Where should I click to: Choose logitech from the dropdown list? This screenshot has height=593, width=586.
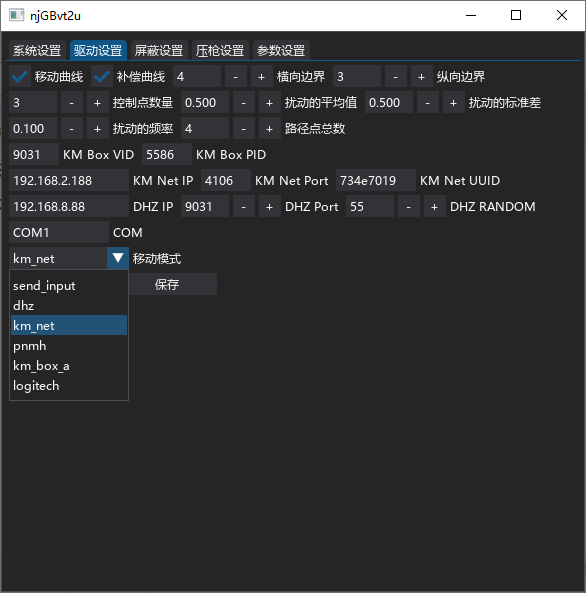[69, 386]
